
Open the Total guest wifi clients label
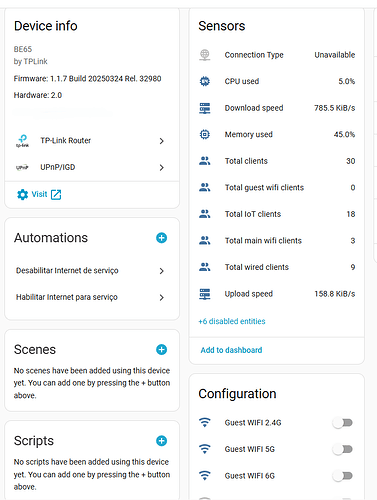pyautogui.click(x=264, y=188)
